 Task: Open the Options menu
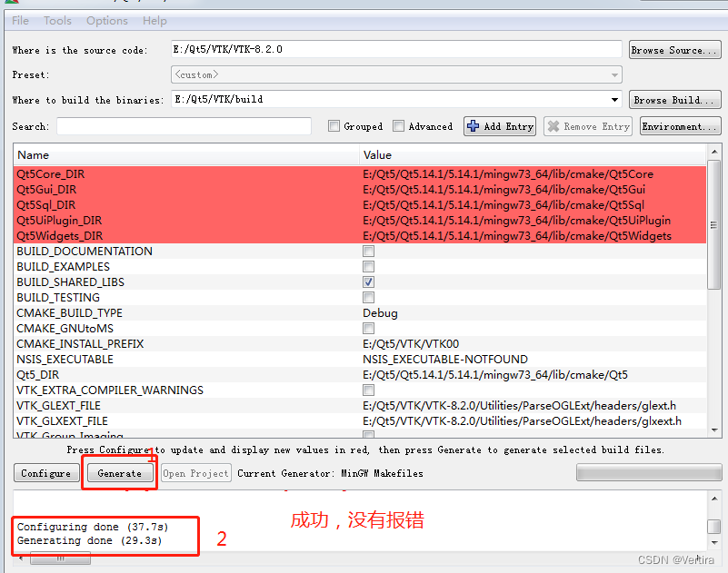106,20
